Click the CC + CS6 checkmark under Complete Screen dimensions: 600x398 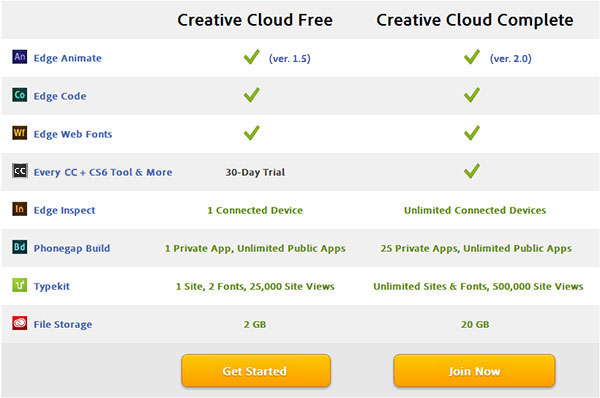click(472, 171)
